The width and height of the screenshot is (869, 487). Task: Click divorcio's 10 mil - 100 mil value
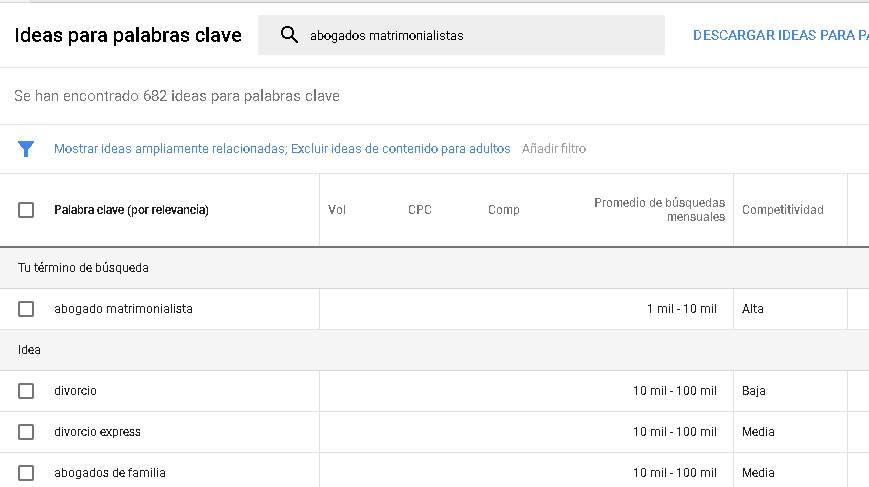tap(674, 391)
